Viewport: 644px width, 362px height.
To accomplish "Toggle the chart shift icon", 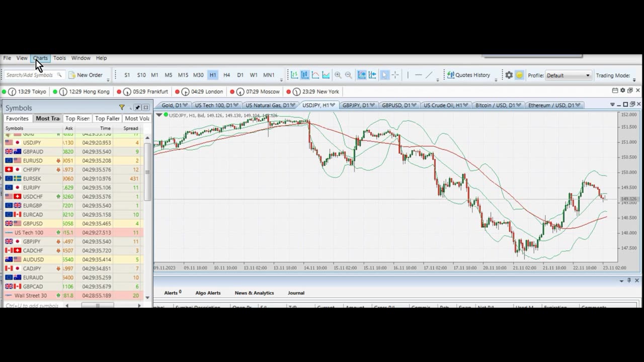I will (372, 75).
